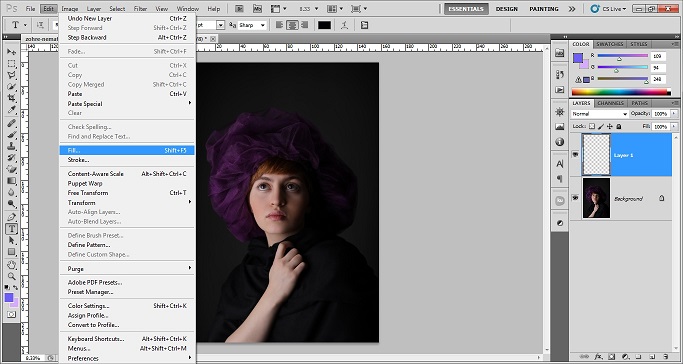Set center text alignment option
This screenshot has height=364, width=683.
click(292, 25)
